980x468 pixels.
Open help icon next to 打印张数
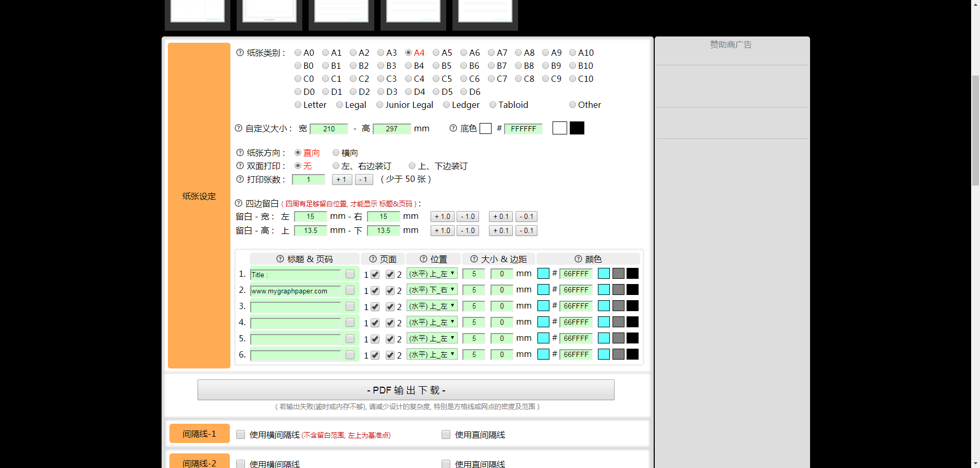(x=240, y=179)
